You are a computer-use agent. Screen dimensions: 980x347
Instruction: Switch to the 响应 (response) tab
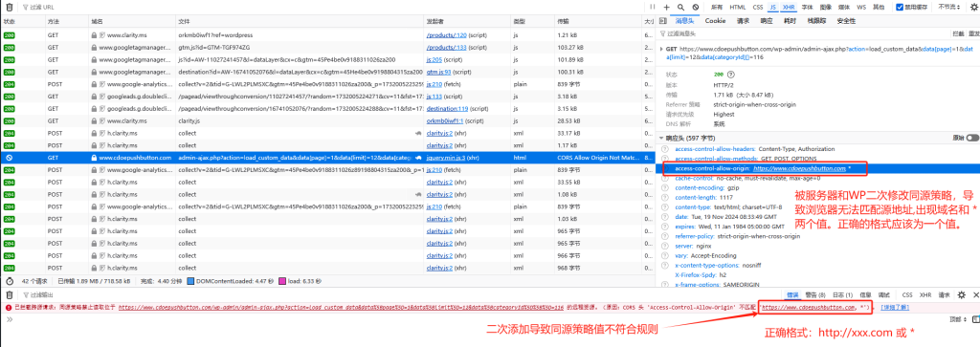tap(767, 21)
